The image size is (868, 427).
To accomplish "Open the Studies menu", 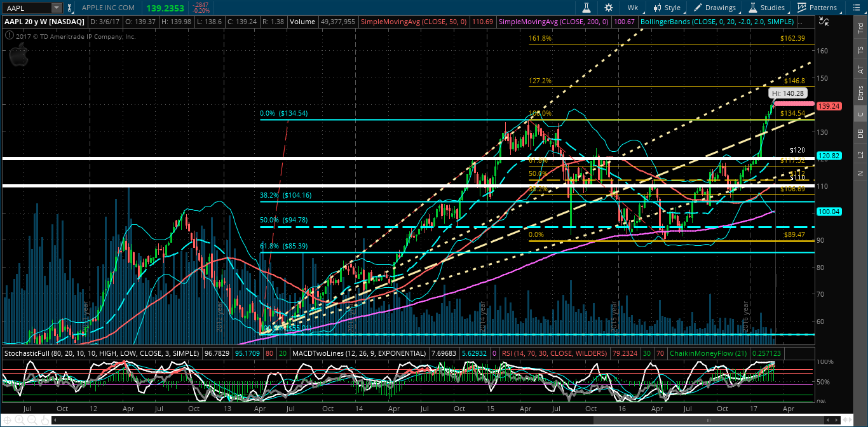I will (766, 8).
